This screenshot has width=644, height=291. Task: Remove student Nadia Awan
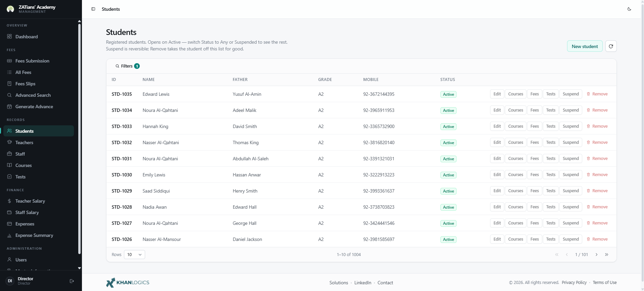(597, 207)
